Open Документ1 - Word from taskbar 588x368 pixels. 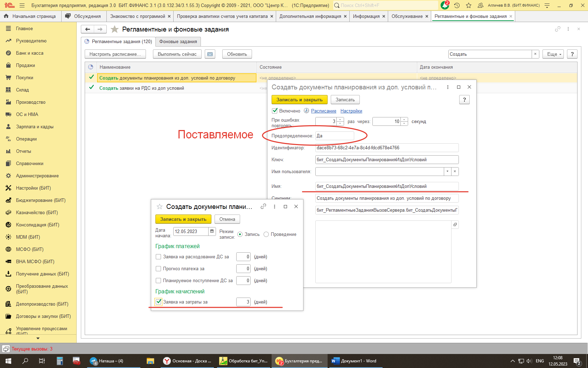[x=355, y=361]
